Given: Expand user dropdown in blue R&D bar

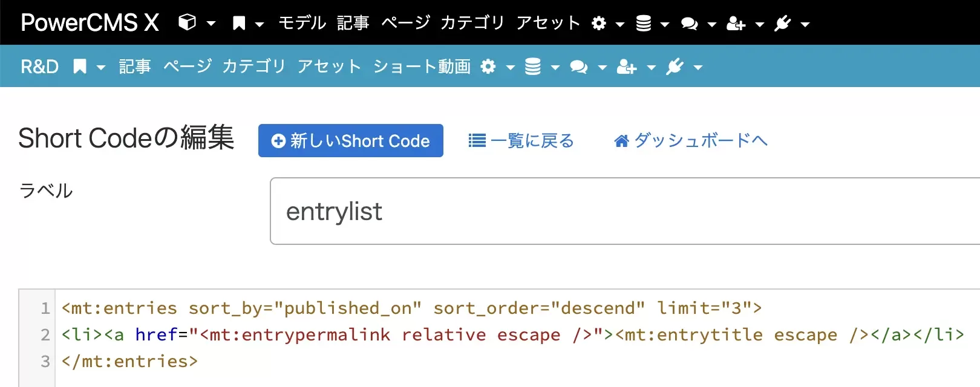Looking at the screenshot, I should pyautogui.click(x=652, y=67).
